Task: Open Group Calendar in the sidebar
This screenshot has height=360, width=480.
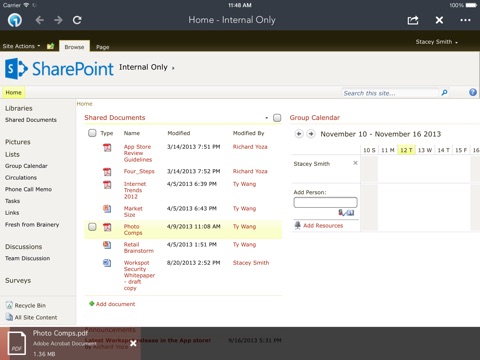Action: coord(26,166)
